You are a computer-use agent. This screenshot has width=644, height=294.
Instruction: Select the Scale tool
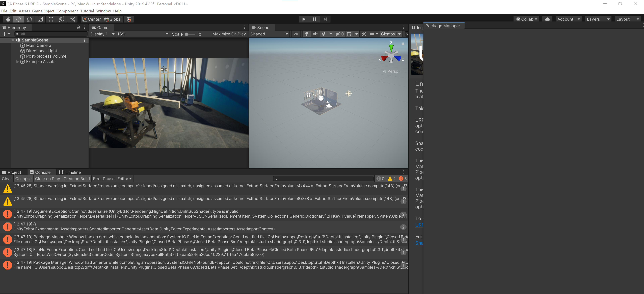coord(40,19)
